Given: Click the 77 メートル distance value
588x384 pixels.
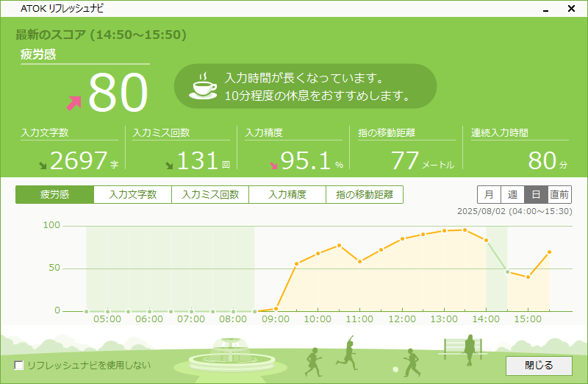Looking at the screenshot, I should (423, 160).
